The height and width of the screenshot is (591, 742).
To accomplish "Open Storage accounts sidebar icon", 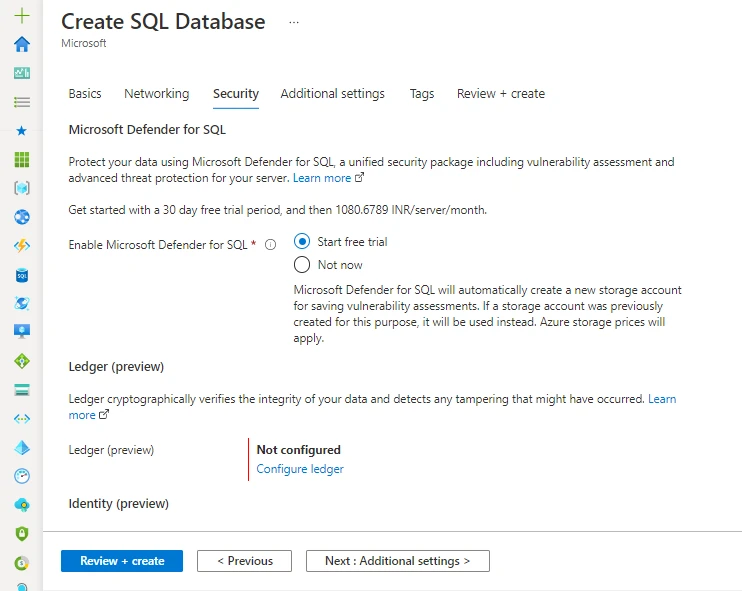I will pos(22,390).
